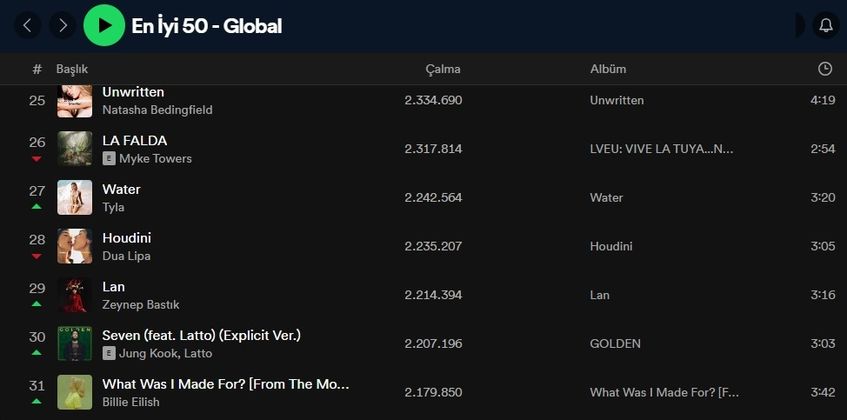847x420 pixels.
Task: Click the Houdini album cover thumbnail
Action: (x=75, y=246)
